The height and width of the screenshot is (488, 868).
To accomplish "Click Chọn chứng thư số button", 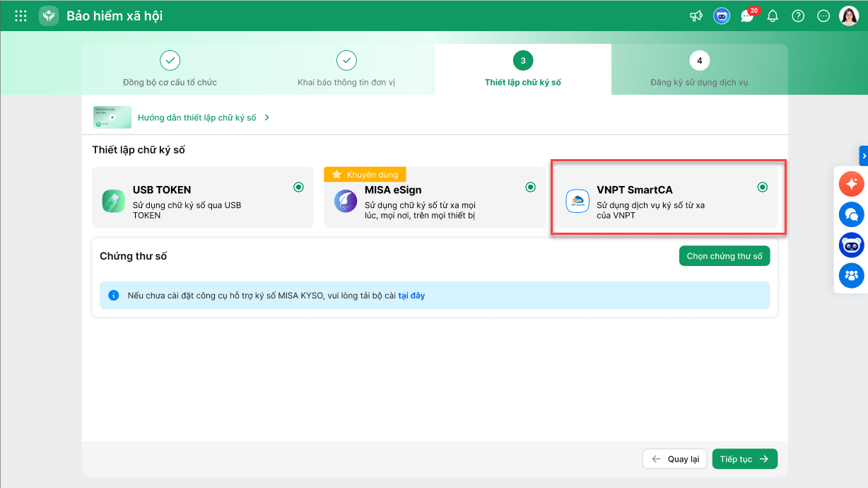I will tap(725, 256).
